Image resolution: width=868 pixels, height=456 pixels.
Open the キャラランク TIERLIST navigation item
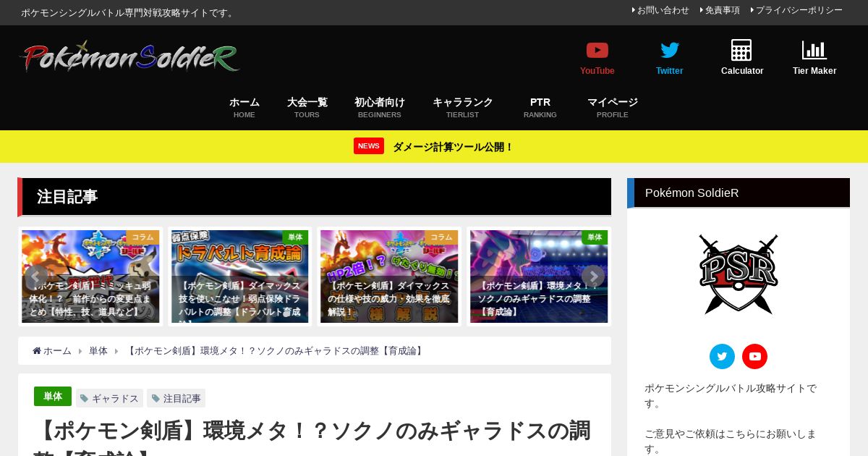463,107
